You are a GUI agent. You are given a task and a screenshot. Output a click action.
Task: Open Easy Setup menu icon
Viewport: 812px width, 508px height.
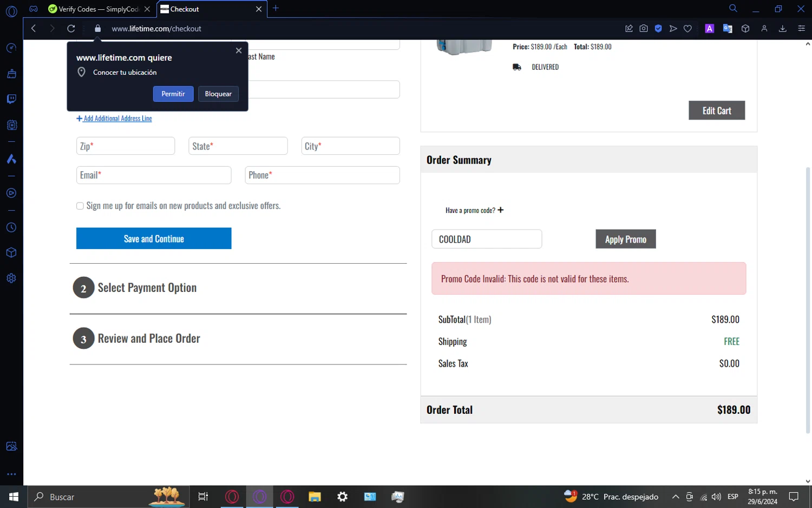[x=802, y=29]
